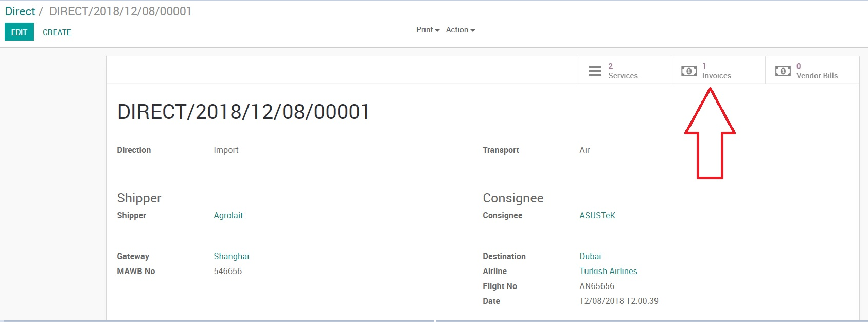Screen dimensions: 868x322
Task: Open the Dubai destination link
Action: [590, 256]
